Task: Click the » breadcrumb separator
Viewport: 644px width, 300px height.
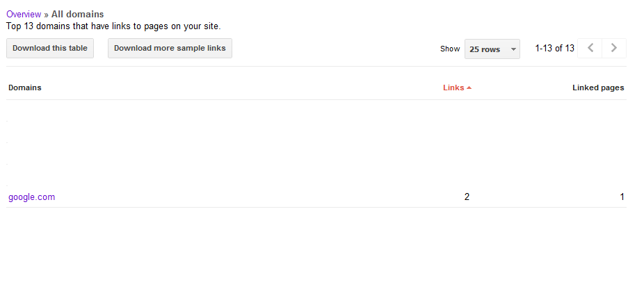Action: (x=46, y=14)
